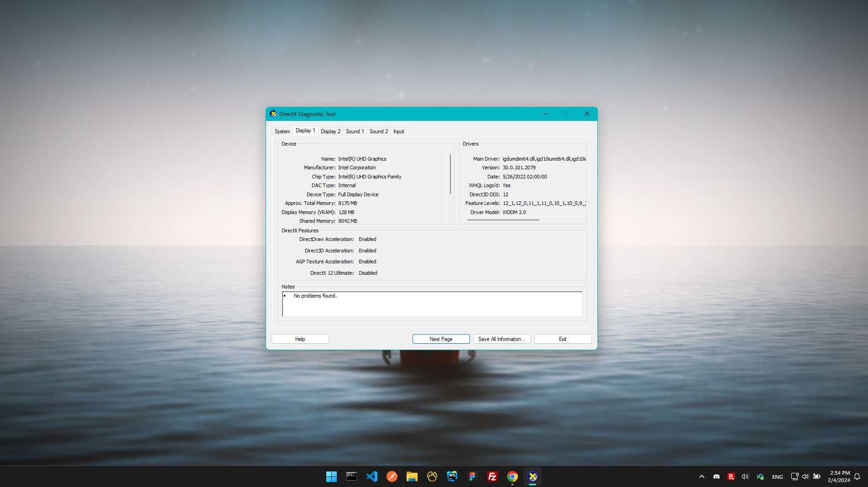Image resolution: width=868 pixels, height=487 pixels.
Task: Click the Full Display Device value
Action: [x=358, y=194]
